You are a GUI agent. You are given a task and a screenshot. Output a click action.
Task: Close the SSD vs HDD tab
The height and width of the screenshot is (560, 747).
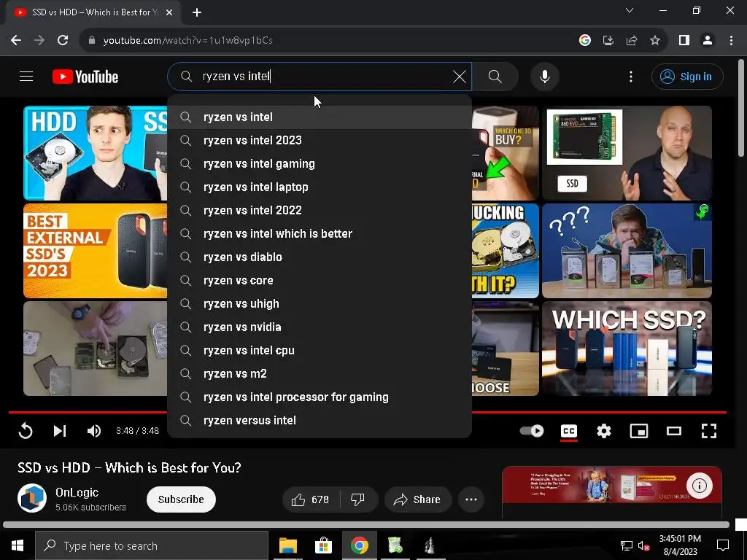(169, 12)
